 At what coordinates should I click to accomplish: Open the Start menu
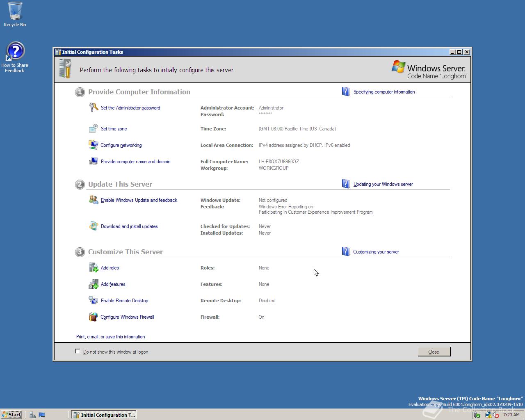pos(11,415)
